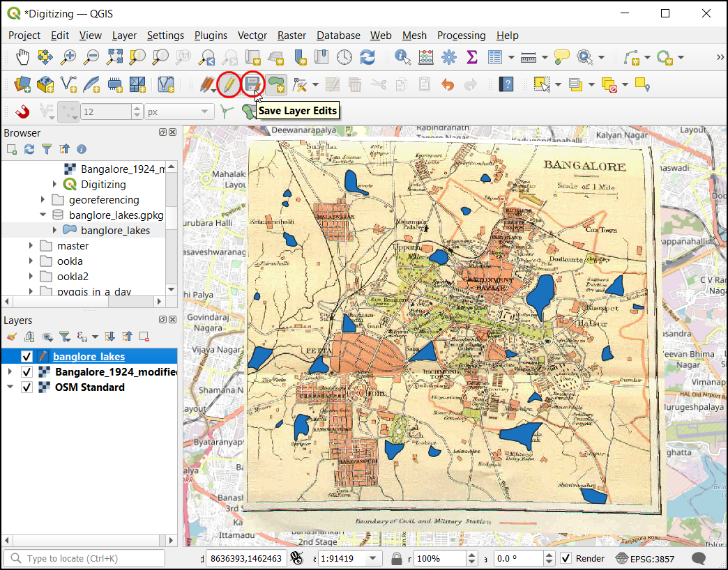Open Browser item properties info icon
The height and width of the screenshot is (570, 728).
pos(82,149)
